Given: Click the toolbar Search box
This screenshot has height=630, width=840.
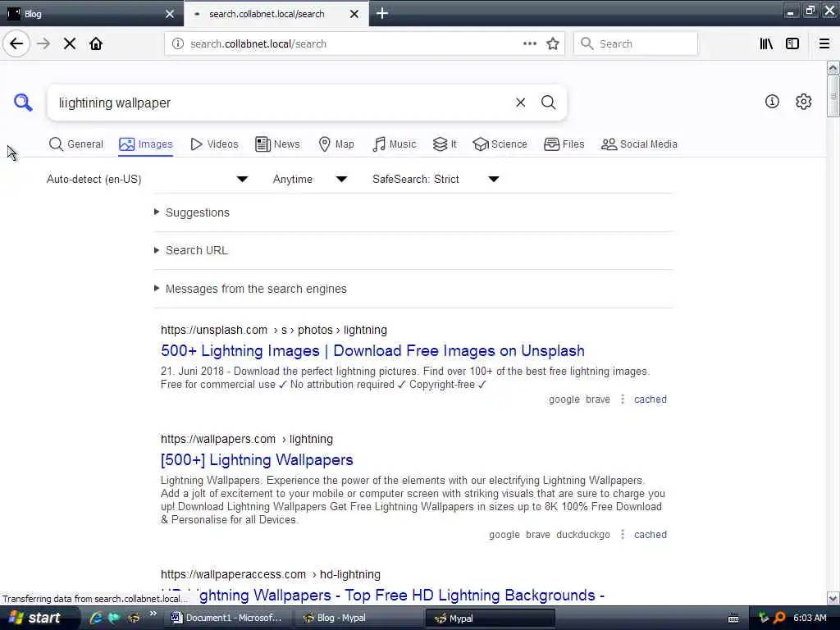Looking at the screenshot, I should pyautogui.click(x=636, y=43).
